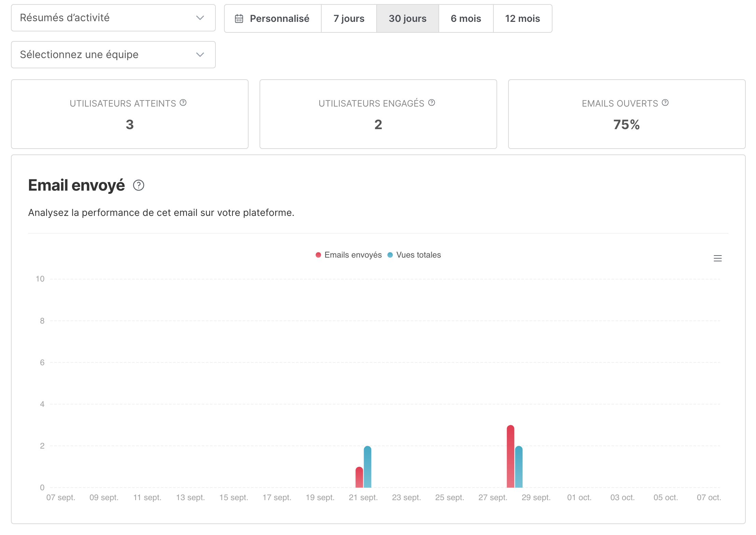Open the Sélectionnez une équipe dropdown
Viewport: 756px width, 535px height.
113,55
